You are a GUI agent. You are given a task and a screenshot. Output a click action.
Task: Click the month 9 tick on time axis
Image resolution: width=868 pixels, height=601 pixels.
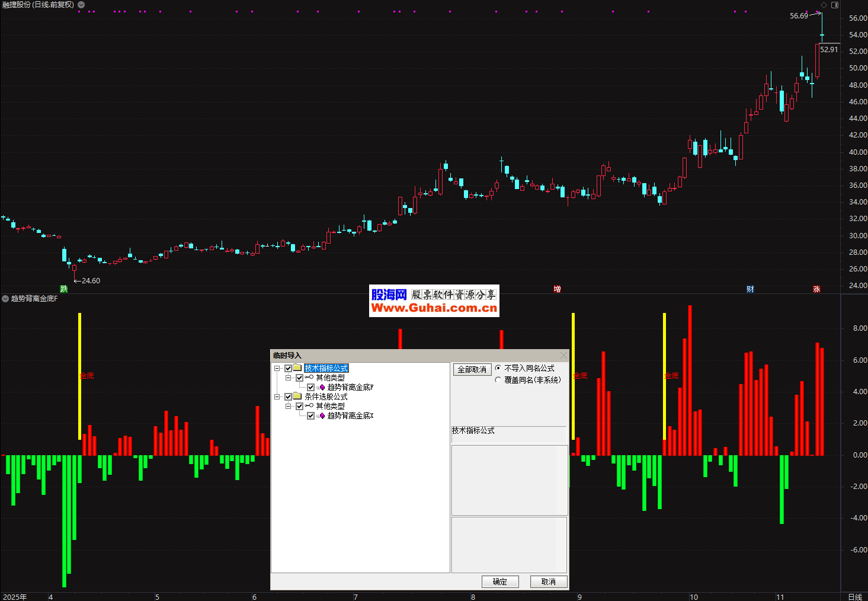click(579, 597)
